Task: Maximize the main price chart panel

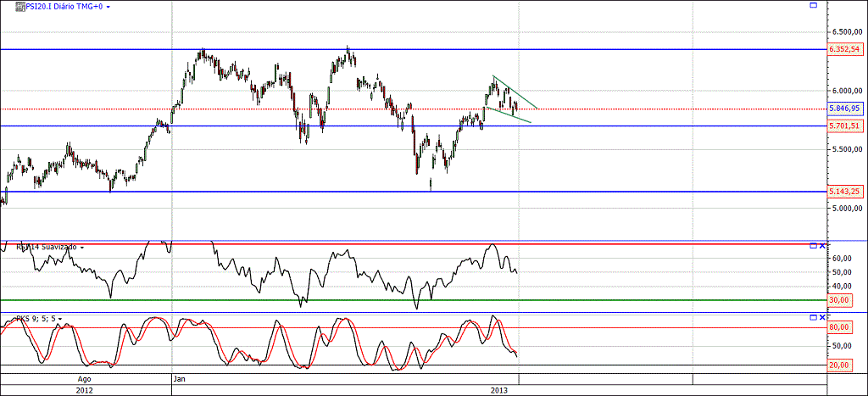Action: pos(813,6)
